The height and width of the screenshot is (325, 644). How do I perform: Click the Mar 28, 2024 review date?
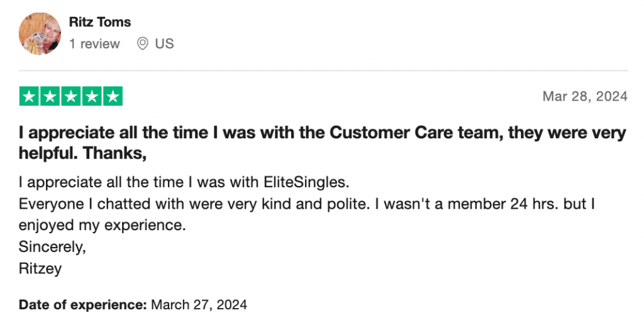click(x=585, y=96)
